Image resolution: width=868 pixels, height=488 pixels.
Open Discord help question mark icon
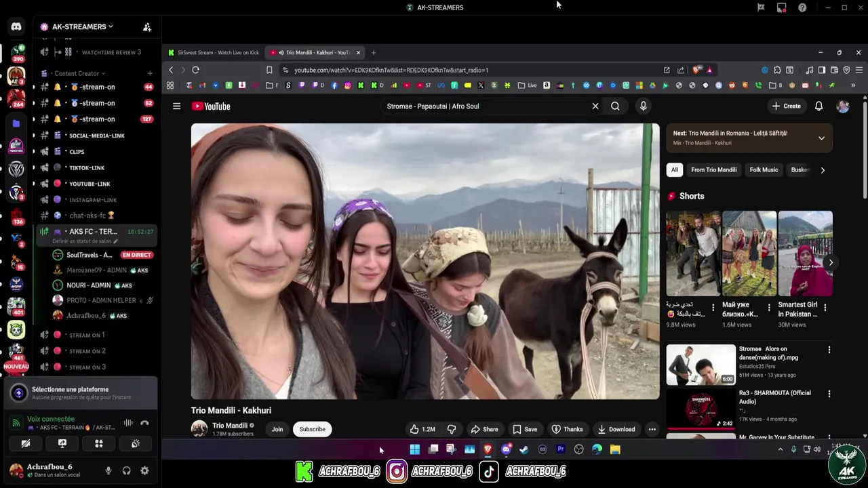click(x=802, y=7)
